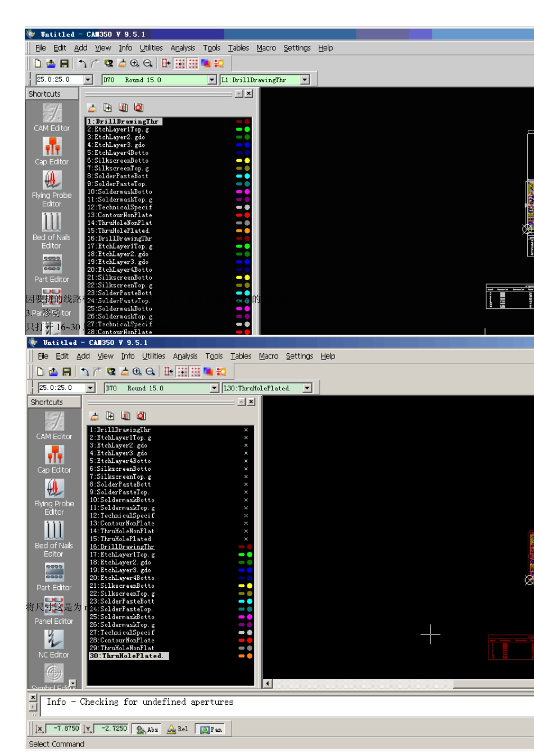Screen dimensions: 534x756
Task: Open Cap Editor shortcut in upper window
Action: point(52,151)
